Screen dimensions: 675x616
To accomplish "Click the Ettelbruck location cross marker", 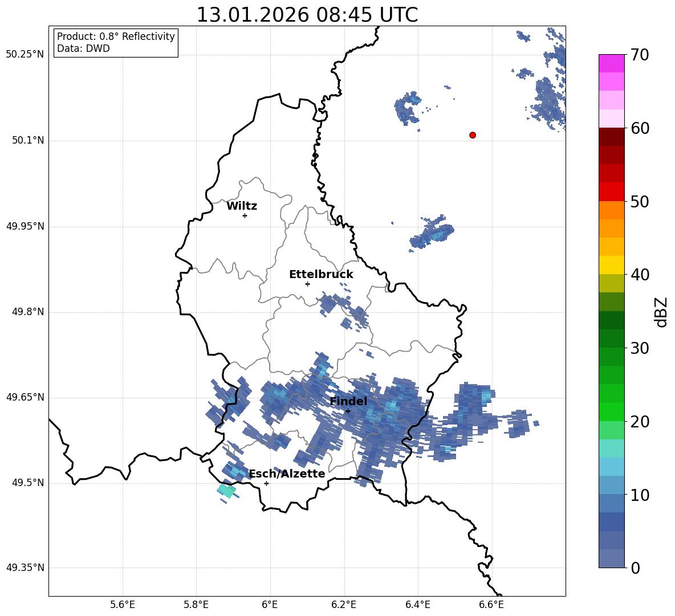I will click(x=307, y=284).
